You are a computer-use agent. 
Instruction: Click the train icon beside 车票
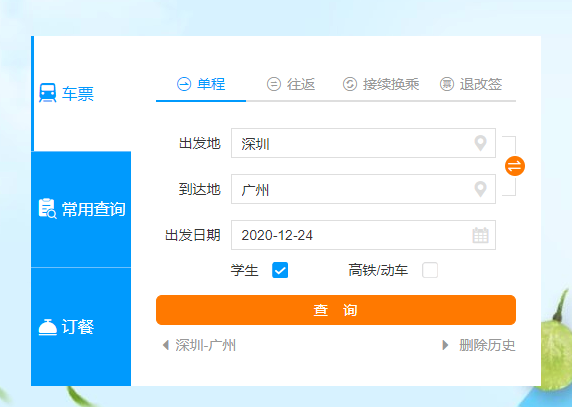48,93
